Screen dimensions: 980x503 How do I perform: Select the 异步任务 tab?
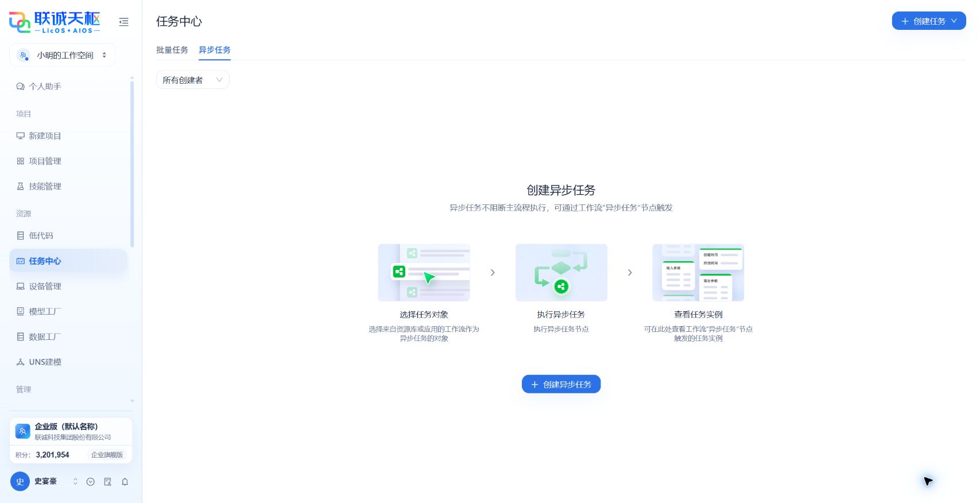(x=215, y=50)
